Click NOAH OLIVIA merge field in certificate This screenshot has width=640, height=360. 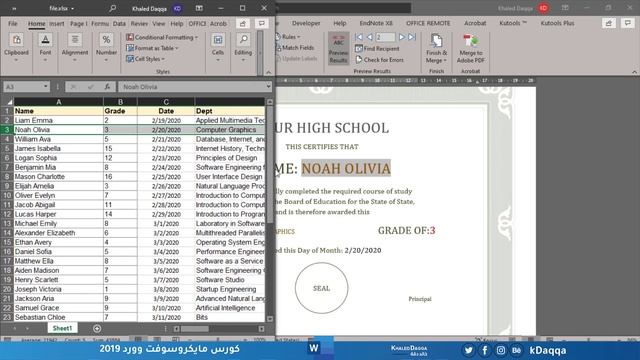[x=346, y=168]
